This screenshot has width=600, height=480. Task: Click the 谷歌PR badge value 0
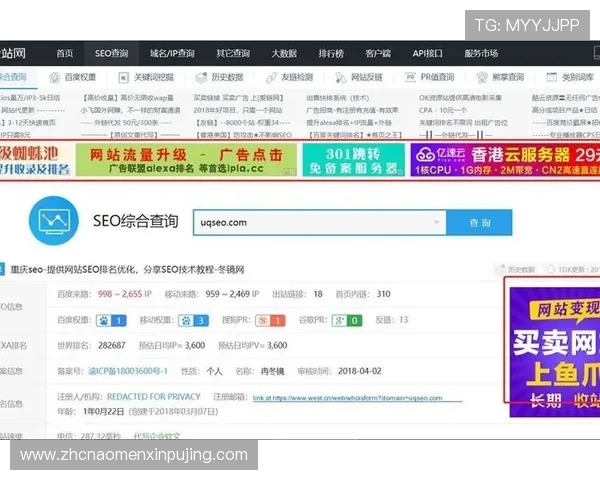pos(347,320)
